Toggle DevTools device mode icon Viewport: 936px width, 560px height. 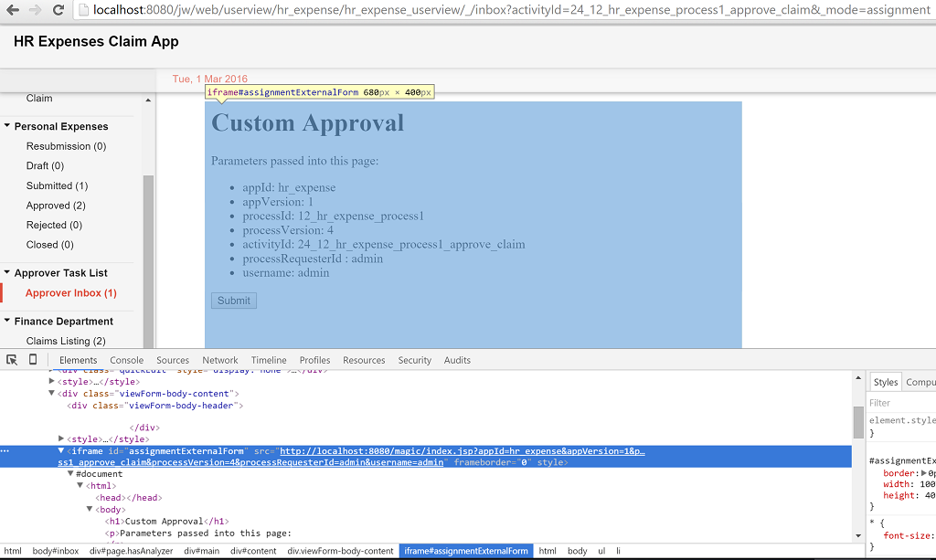33,360
